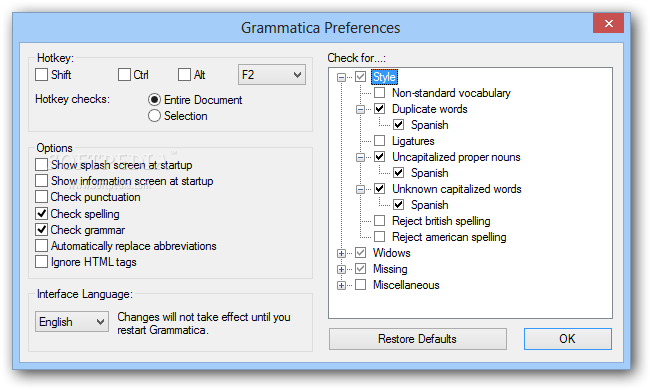Select the Missing tree item label
This screenshot has width=651, height=390.
(x=390, y=269)
